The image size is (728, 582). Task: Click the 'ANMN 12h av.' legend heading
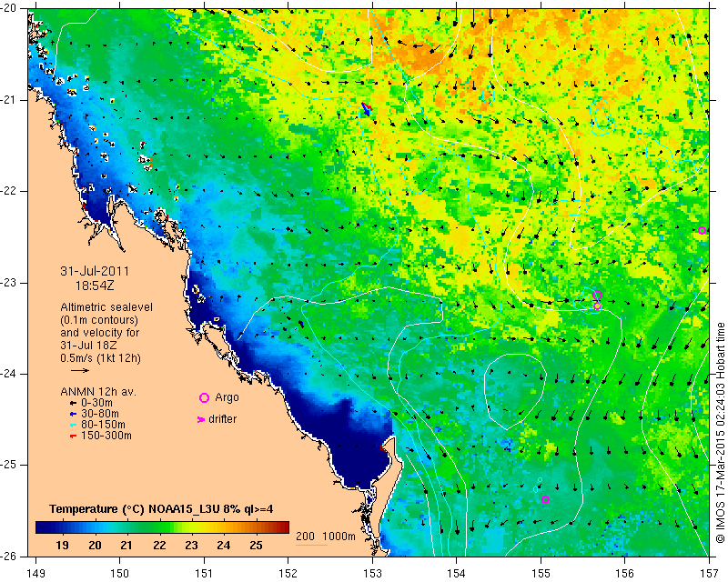tap(98, 391)
